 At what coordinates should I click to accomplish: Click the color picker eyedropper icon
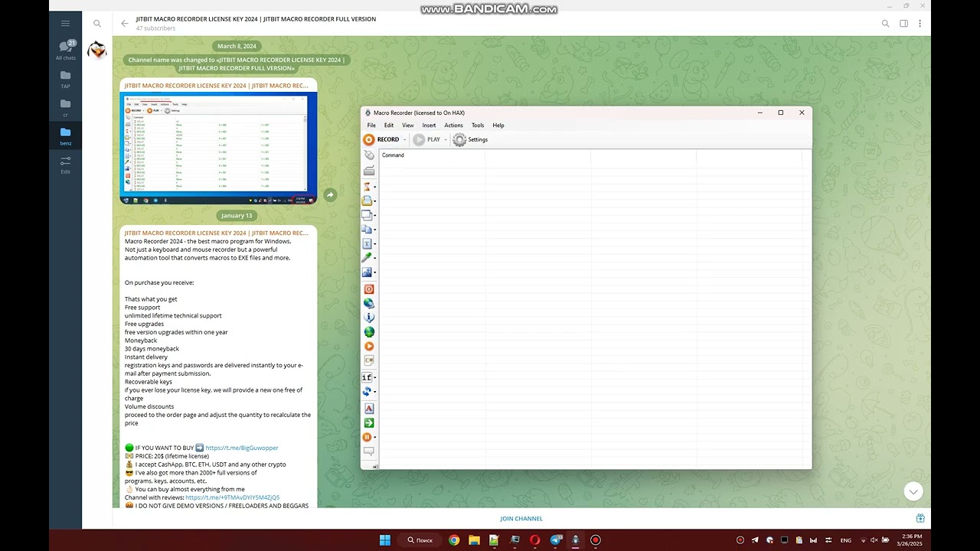(x=367, y=258)
